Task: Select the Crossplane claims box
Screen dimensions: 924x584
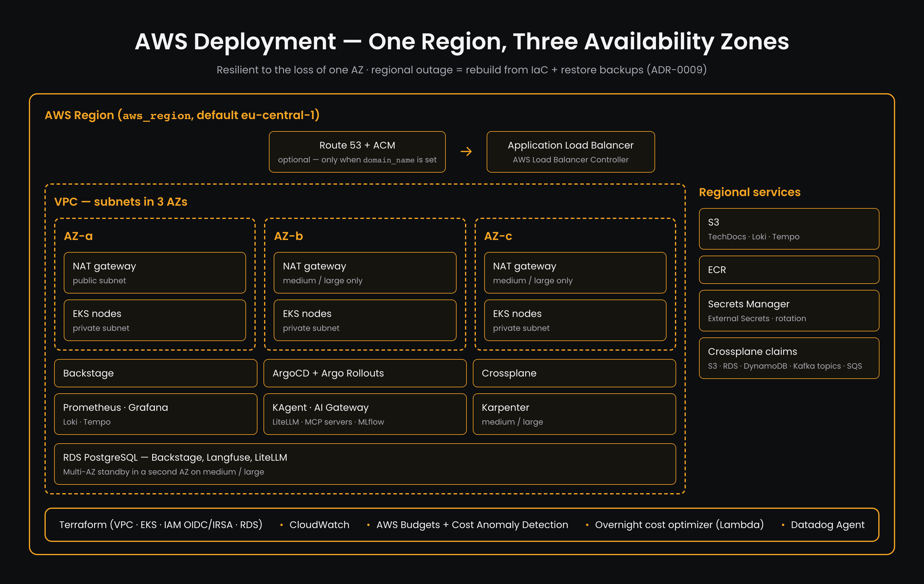Action: click(789, 358)
